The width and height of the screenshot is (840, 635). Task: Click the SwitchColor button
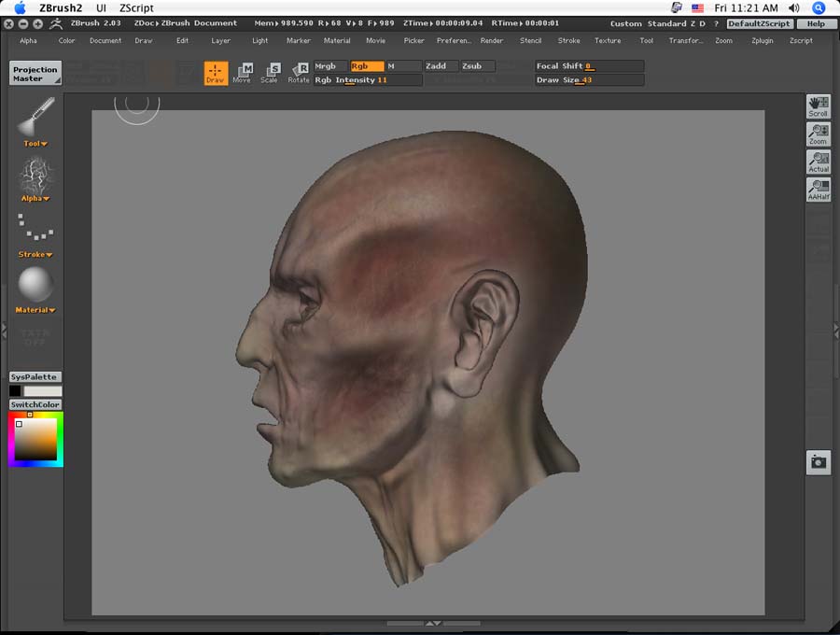(35, 404)
